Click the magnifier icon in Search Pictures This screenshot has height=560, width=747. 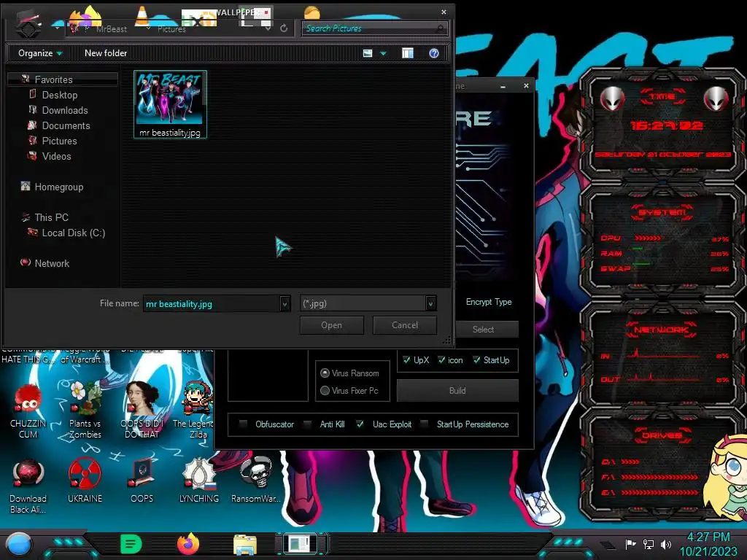(x=440, y=28)
